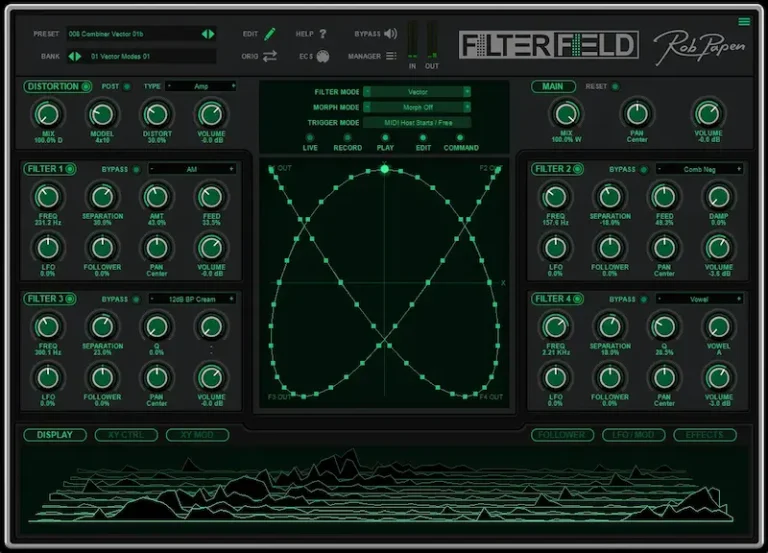The width and height of the screenshot is (768, 553).
Task: Toggle Distortion Post switch
Action: [127, 87]
